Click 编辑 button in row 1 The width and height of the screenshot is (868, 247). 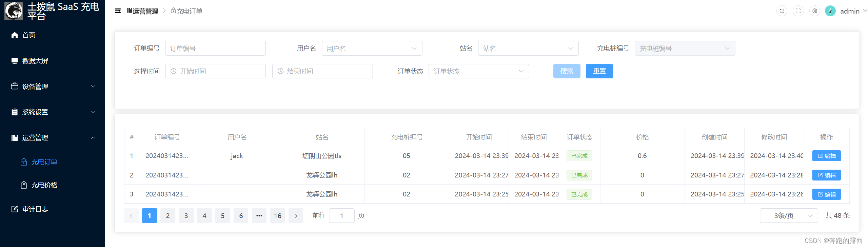coord(827,156)
